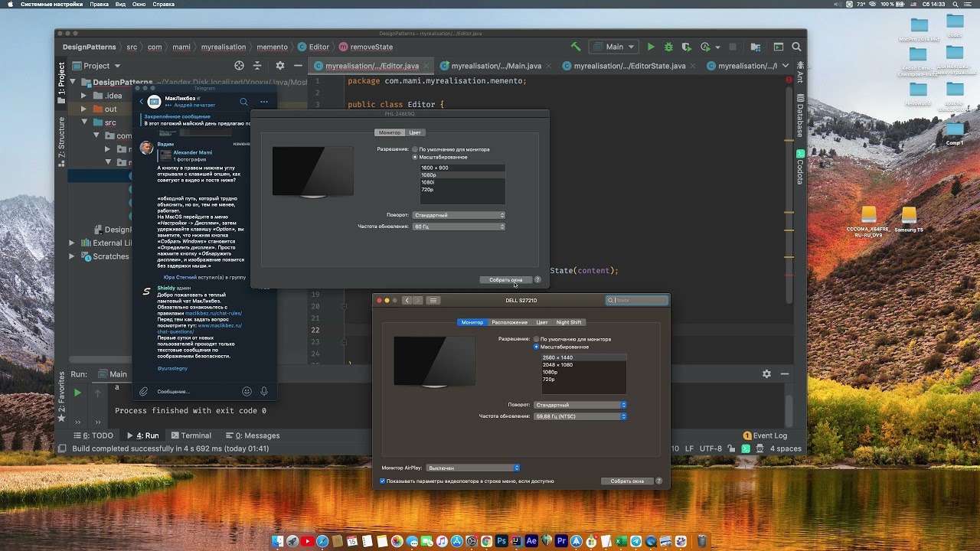980x551 pixels.
Task: Open Run panel settings gear
Action: [x=766, y=374]
